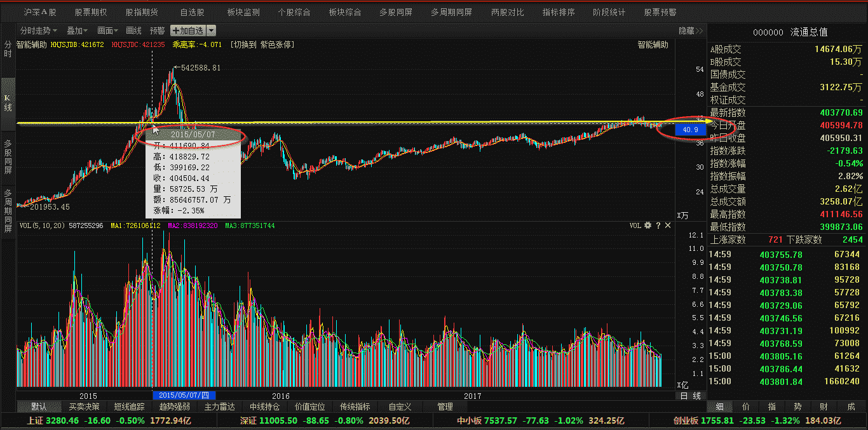Open the 板块监测 menu item
868x430 pixels.
click(243, 12)
